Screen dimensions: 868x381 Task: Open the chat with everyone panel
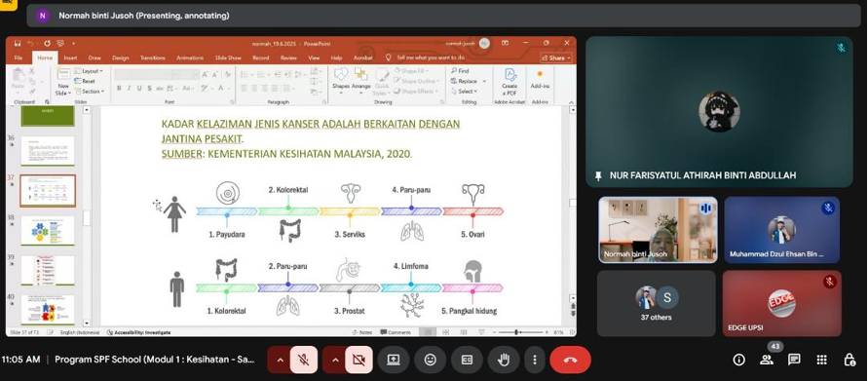pos(794,360)
